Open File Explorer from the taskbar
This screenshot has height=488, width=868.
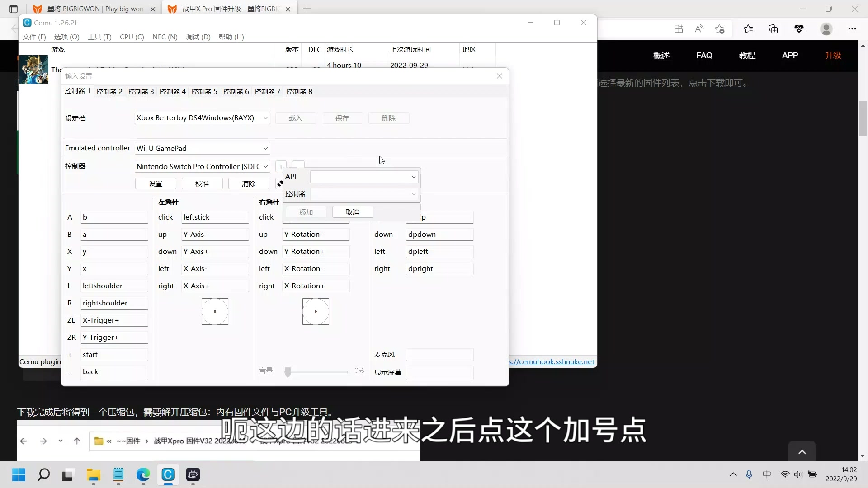point(94,474)
